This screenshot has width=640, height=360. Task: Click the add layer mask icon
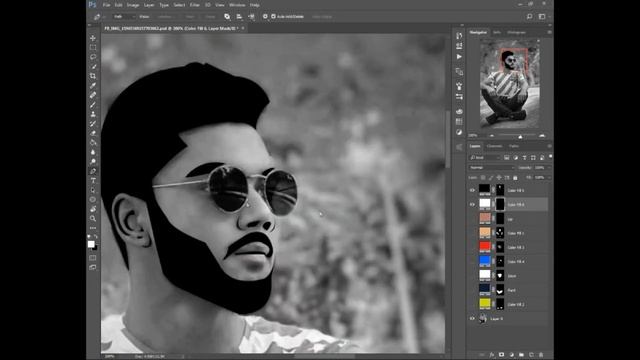click(x=502, y=355)
